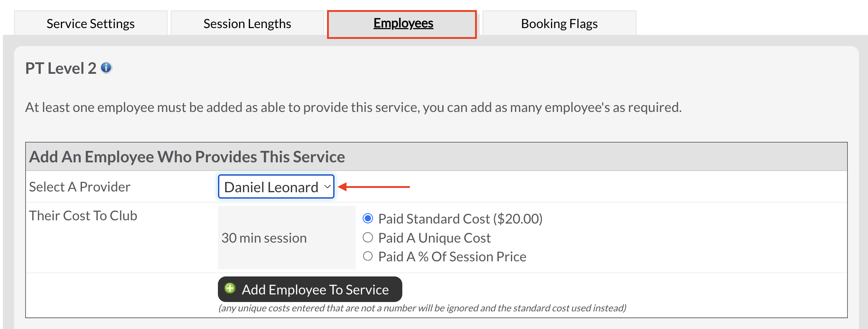Click the Their Cost To Club label
The width and height of the screenshot is (868, 329).
(x=83, y=216)
